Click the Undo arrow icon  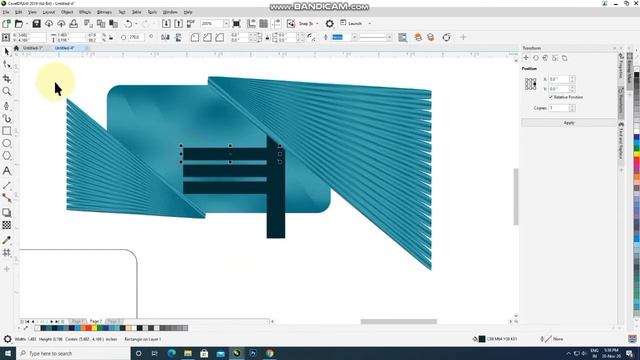[x=128, y=24]
